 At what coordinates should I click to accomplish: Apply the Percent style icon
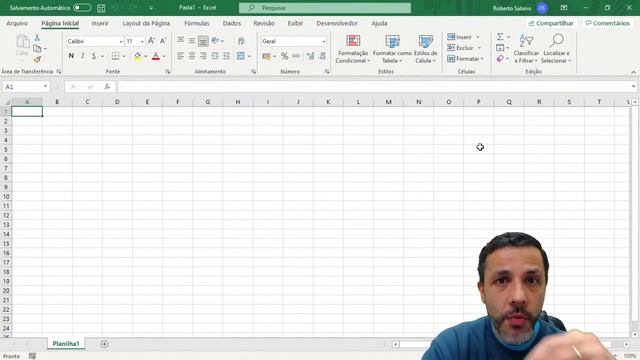pyautogui.click(x=284, y=56)
